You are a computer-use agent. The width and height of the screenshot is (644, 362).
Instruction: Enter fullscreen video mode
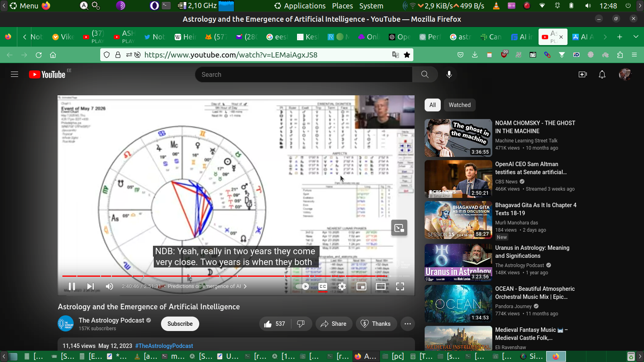(x=400, y=286)
